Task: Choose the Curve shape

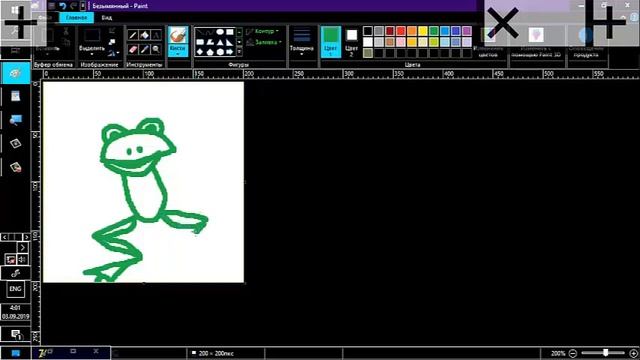Action: [210, 32]
